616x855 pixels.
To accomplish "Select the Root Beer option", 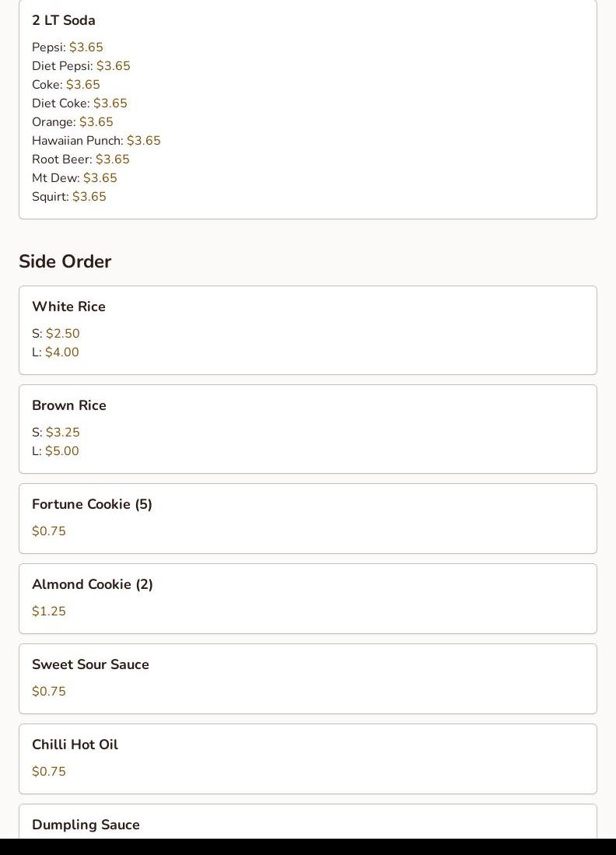I will (x=80, y=159).
